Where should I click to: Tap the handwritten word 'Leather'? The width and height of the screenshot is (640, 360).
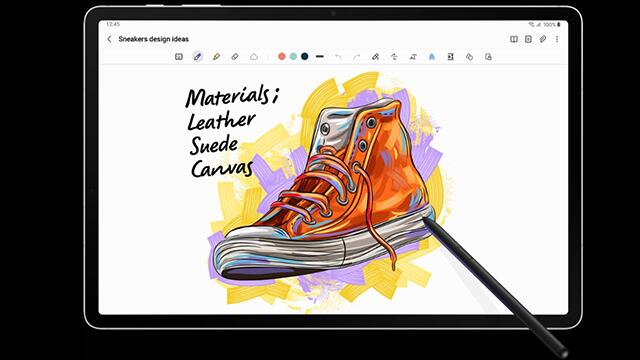point(221,121)
